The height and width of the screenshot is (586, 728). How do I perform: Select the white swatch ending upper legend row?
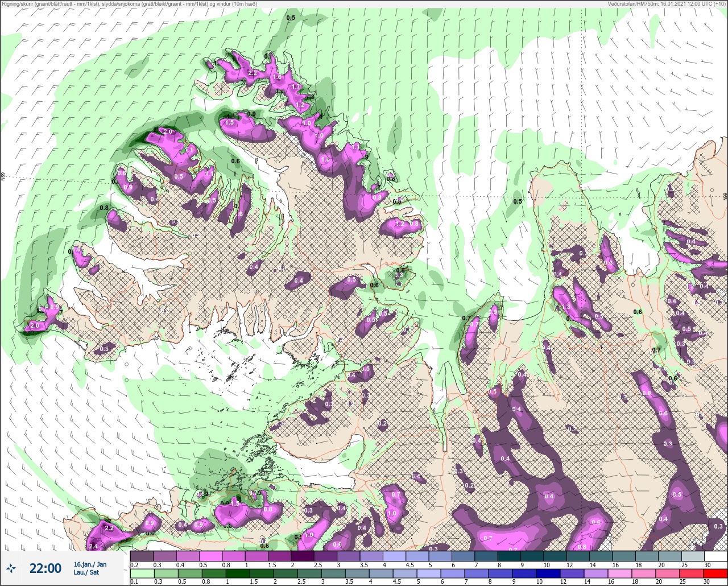click(716, 556)
